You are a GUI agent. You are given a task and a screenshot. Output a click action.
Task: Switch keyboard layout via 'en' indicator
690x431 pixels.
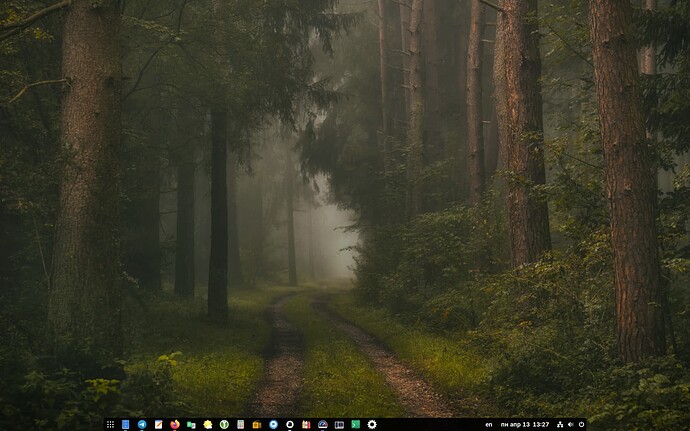click(488, 425)
